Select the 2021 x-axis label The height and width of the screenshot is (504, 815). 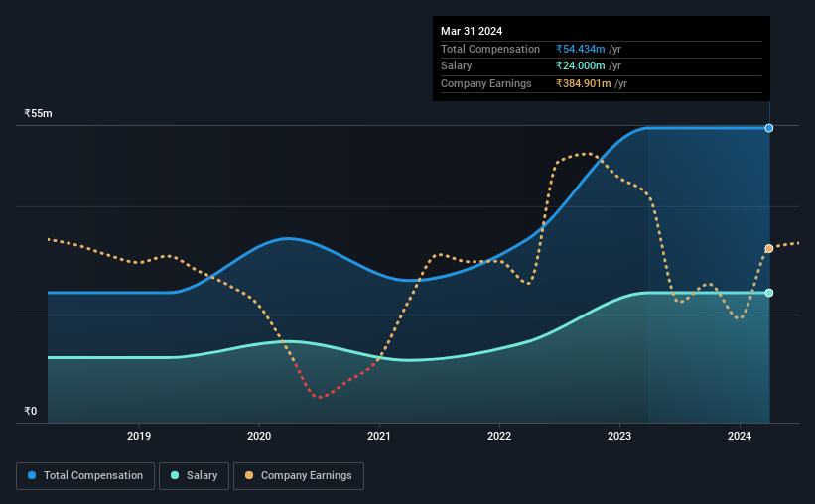379,436
